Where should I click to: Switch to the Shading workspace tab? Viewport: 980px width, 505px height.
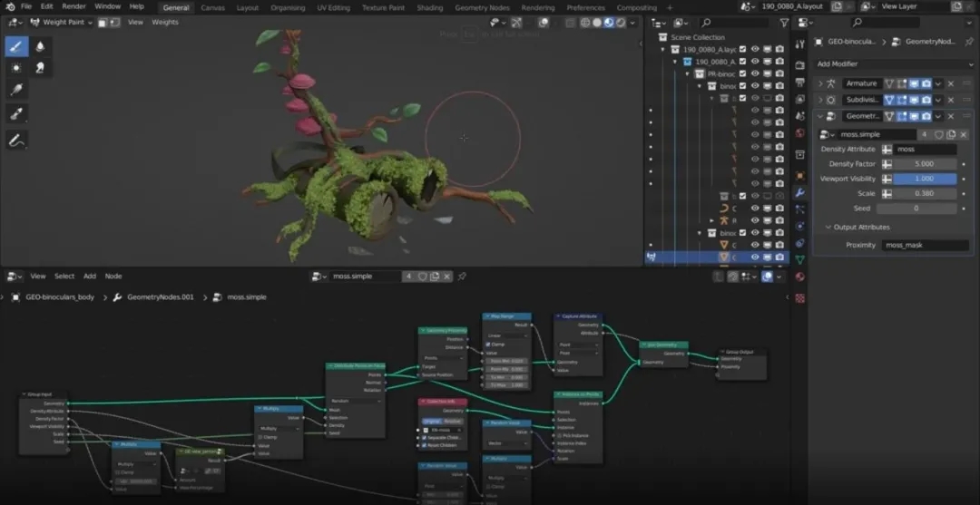(x=429, y=7)
